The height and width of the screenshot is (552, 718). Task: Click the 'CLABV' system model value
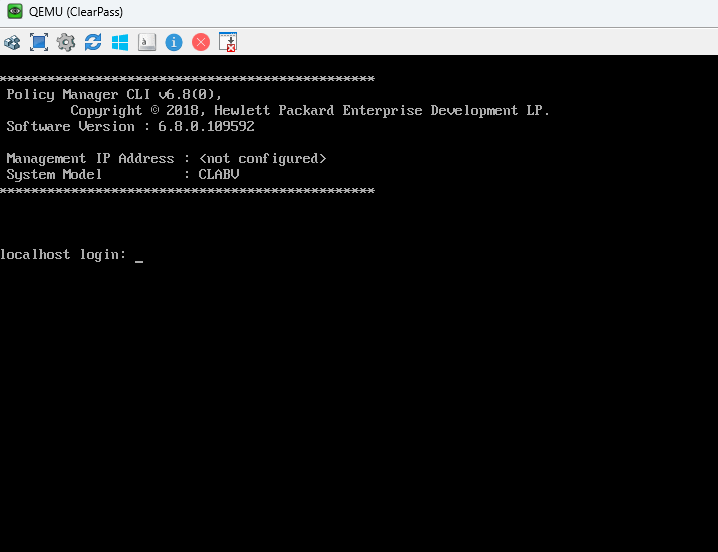click(219, 175)
